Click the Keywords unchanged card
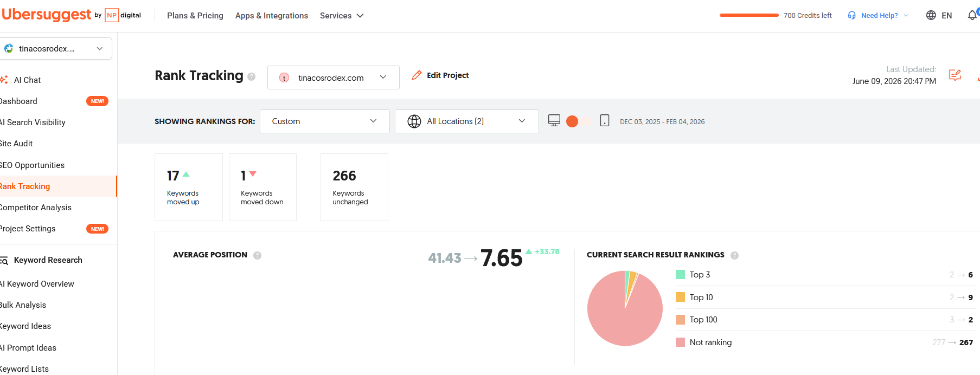This screenshot has height=375, width=980. click(354, 187)
